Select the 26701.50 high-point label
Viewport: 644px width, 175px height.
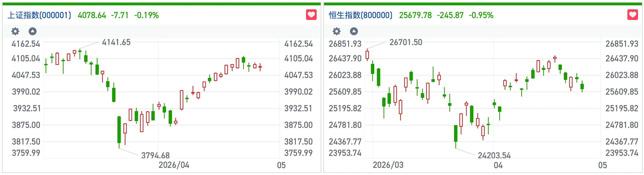point(406,42)
